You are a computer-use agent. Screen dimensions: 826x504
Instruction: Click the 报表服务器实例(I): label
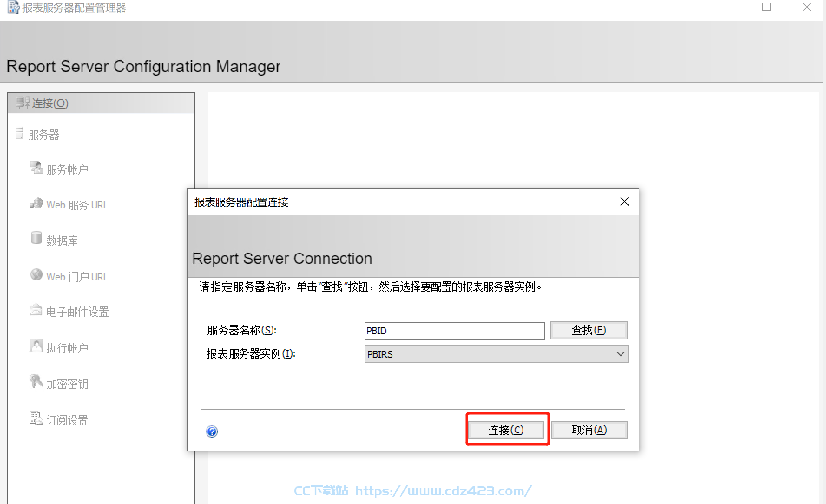pyautogui.click(x=251, y=354)
